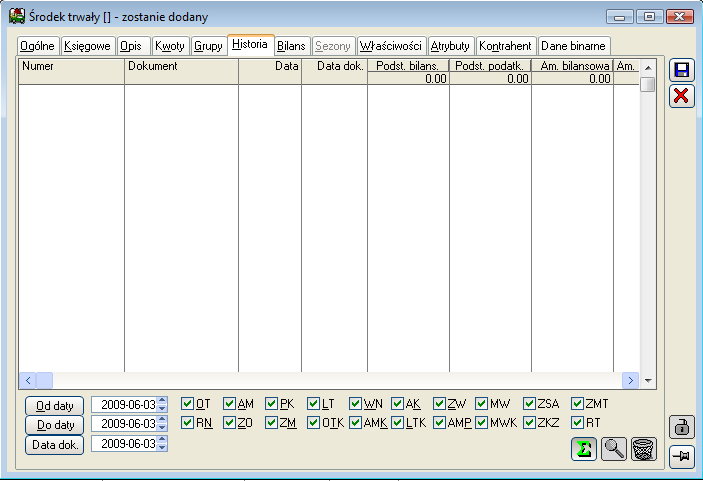The image size is (703, 481).
Task: Cancel with the red X icon
Action: pos(681,96)
